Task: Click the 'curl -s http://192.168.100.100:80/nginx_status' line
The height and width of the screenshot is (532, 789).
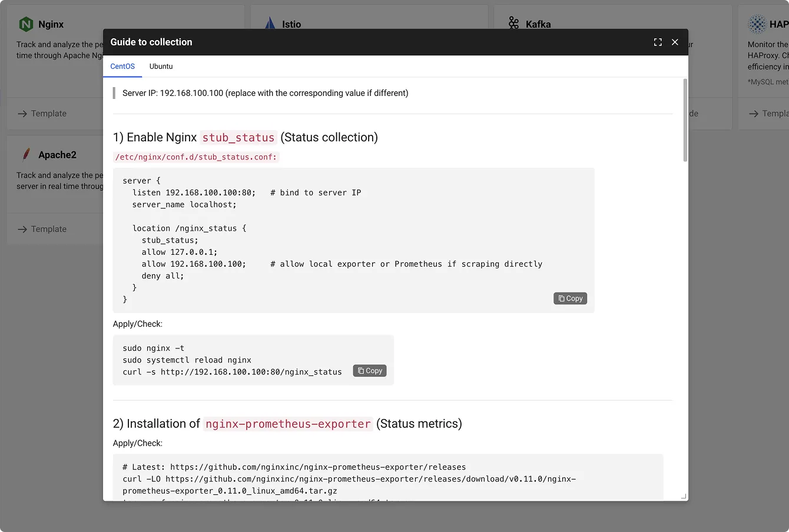Action: point(232,372)
